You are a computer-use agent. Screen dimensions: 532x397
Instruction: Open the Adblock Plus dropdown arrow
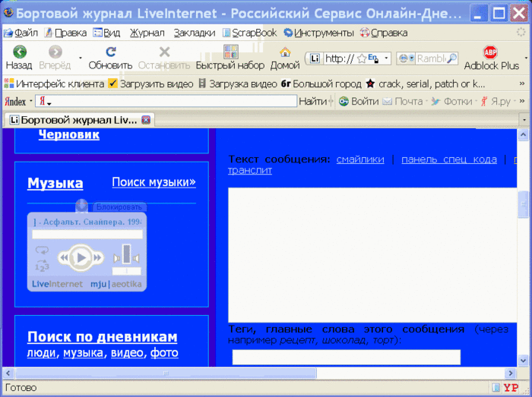526,58
